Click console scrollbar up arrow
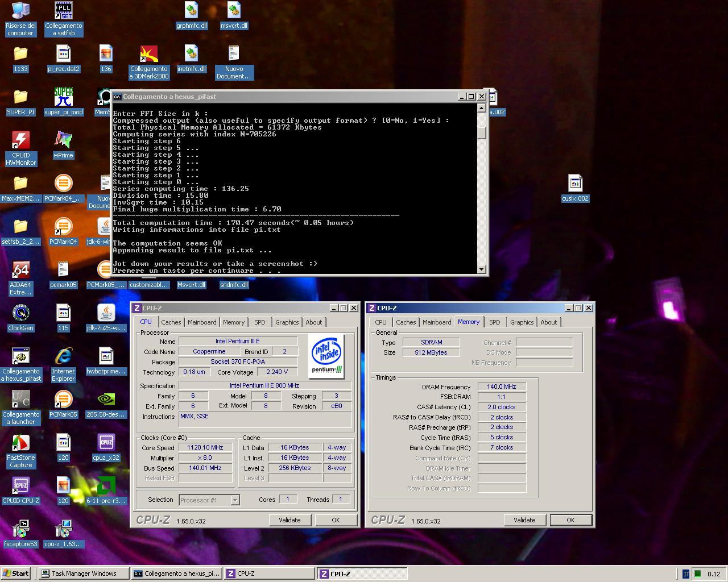 coord(482,108)
